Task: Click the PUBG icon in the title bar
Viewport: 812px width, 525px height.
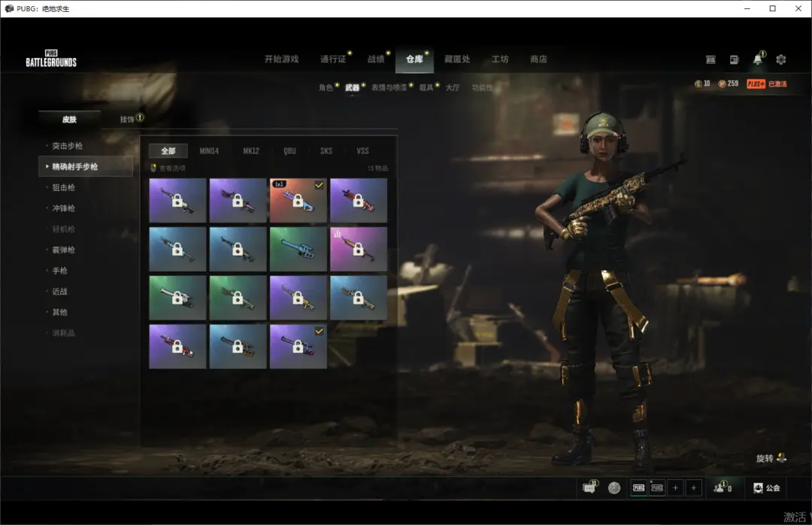Action: (9, 8)
